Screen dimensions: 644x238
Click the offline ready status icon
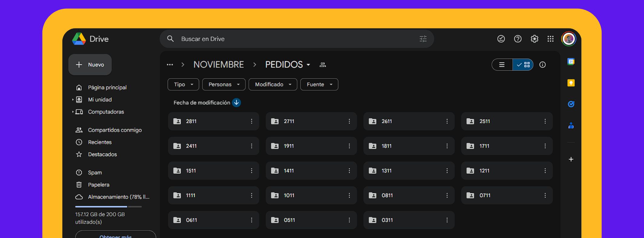pyautogui.click(x=501, y=39)
